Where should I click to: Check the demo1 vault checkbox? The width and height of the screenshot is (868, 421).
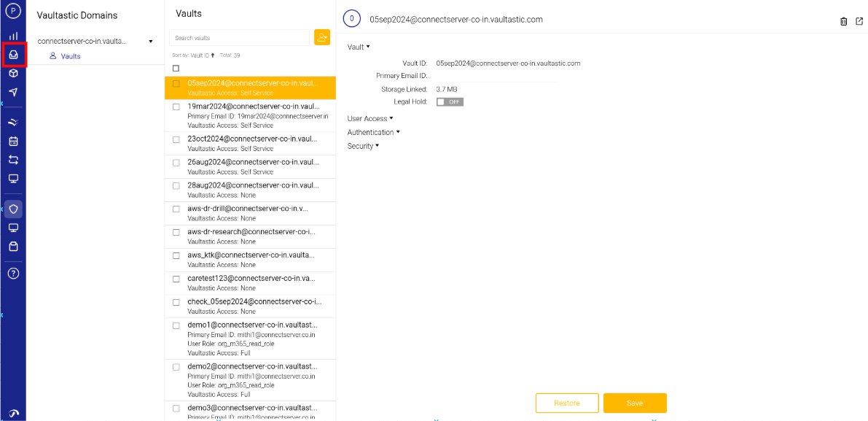click(176, 325)
